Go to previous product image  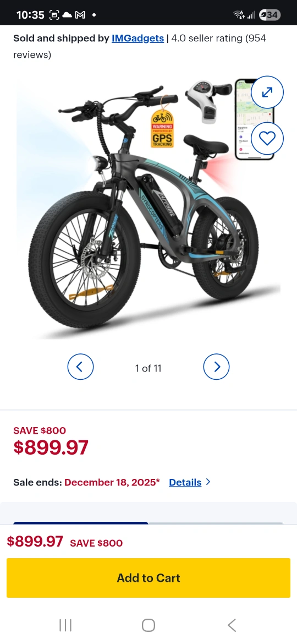80,367
